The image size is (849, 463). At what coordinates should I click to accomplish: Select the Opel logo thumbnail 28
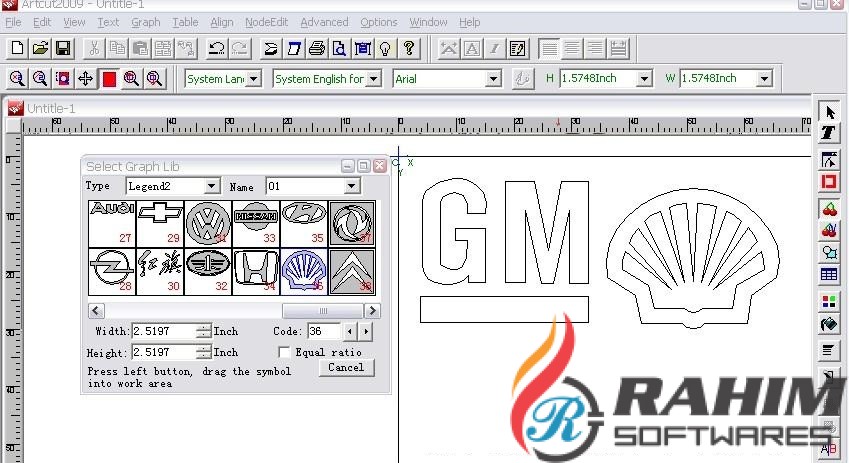pos(112,272)
